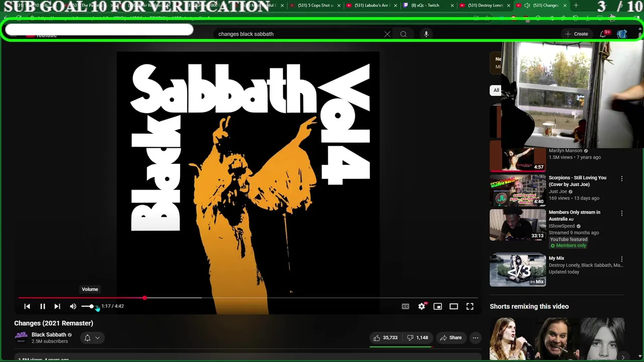
Task: Mute the video with speaker icon
Action: (73, 306)
